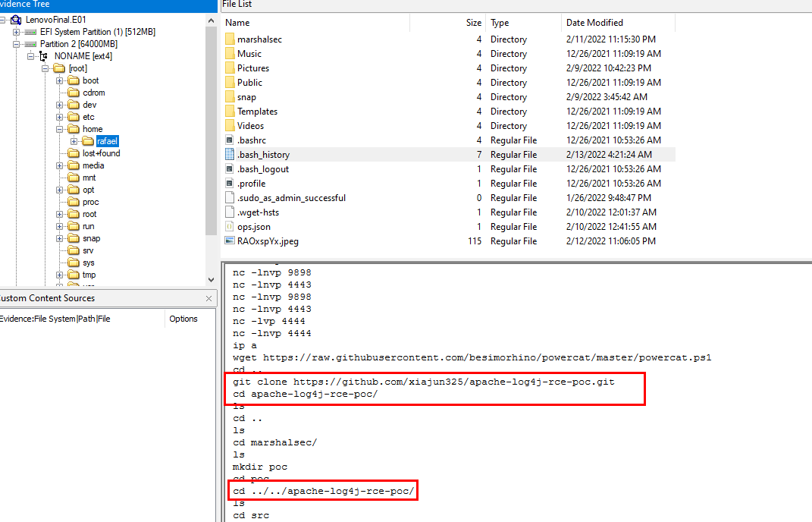
Task: Collapse the Partition 2 node
Action: [x=16, y=44]
